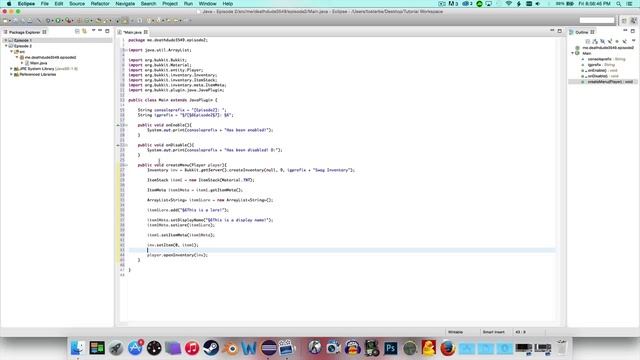Screen dimensions: 640x360
Task: Fold the createMenu method in editor
Action: click(126, 165)
